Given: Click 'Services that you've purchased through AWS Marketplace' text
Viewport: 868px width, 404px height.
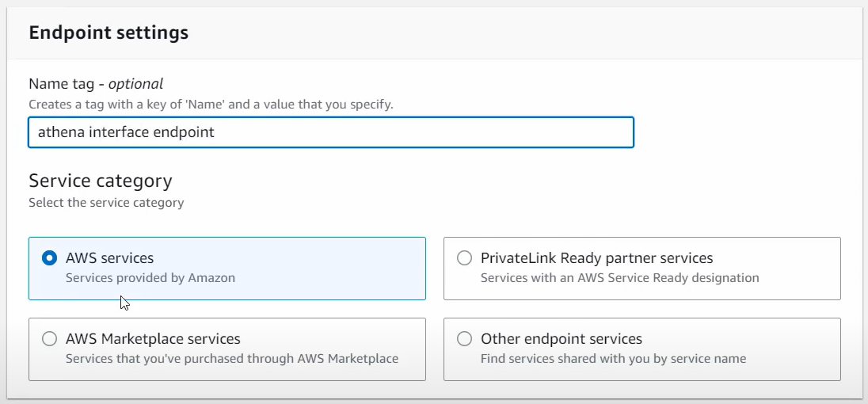Looking at the screenshot, I should [231, 359].
